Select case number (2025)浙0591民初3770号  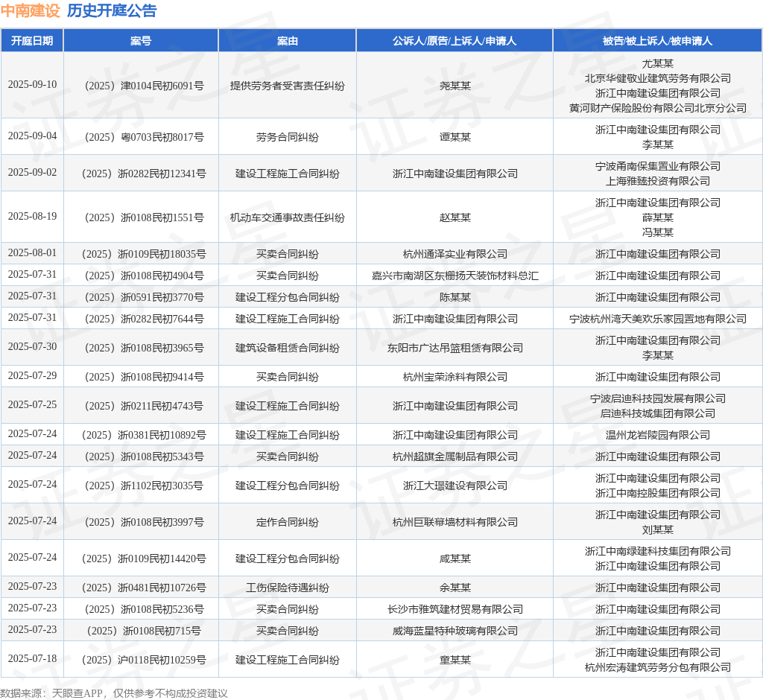(144, 297)
